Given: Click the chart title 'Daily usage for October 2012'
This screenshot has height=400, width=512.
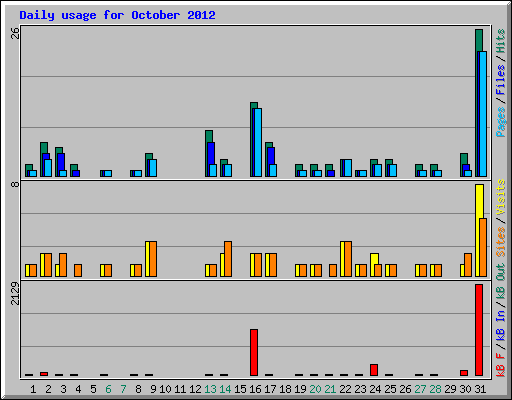Looking at the screenshot, I should 117,15.
